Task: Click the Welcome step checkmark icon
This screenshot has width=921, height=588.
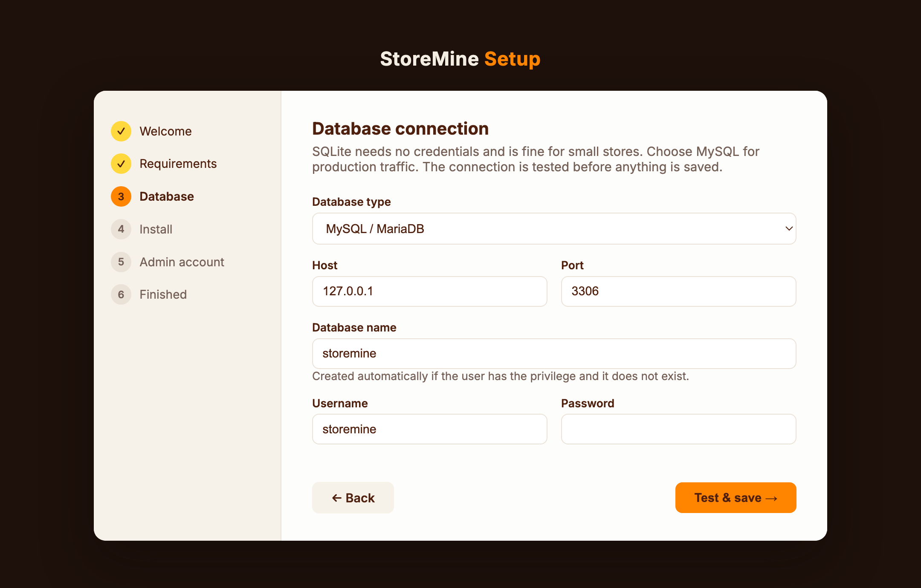Action: [x=121, y=131]
